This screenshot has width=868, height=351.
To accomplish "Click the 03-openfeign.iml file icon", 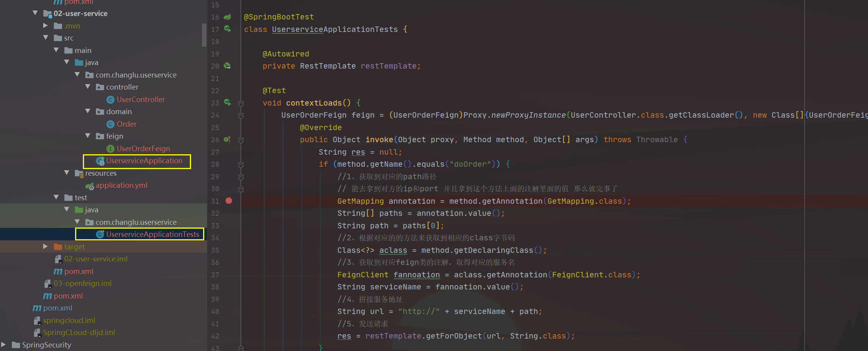I will 47,284.
